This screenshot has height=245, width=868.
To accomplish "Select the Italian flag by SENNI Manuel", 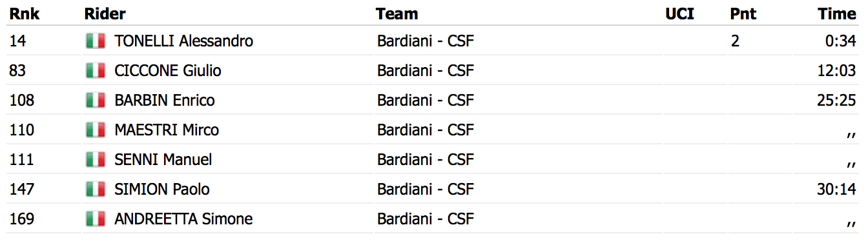I will click(96, 160).
